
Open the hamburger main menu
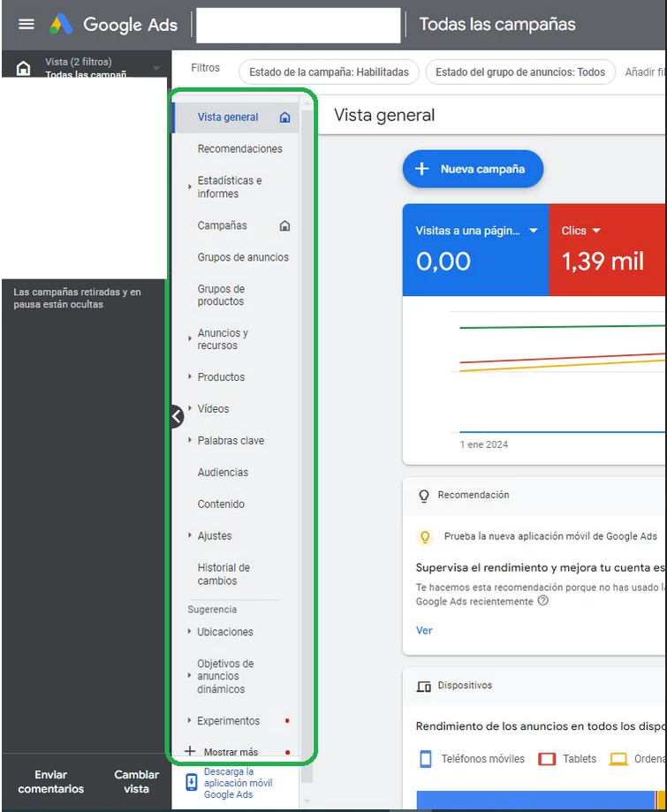[x=27, y=24]
